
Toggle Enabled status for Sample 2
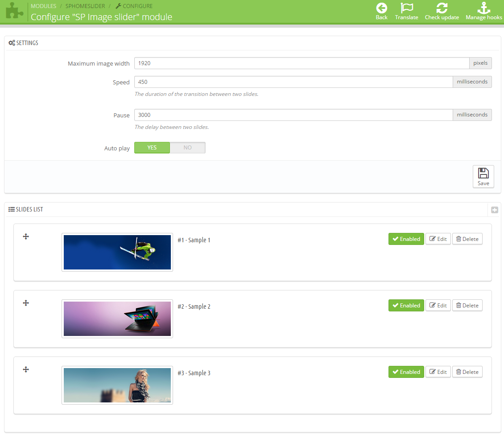pyautogui.click(x=406, y=306)
